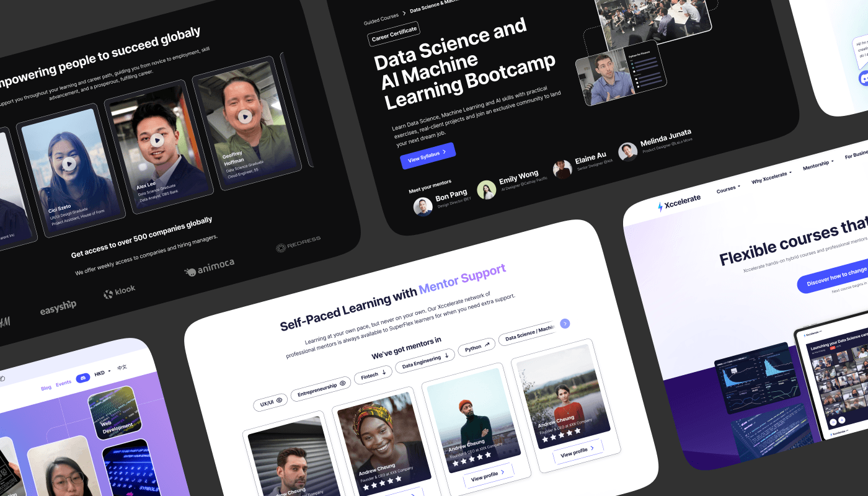The height and width of the screenshot is (496, 868).
Task: Toggle the Entrepreneurship mentor filter chip
Action: point(321,389)
